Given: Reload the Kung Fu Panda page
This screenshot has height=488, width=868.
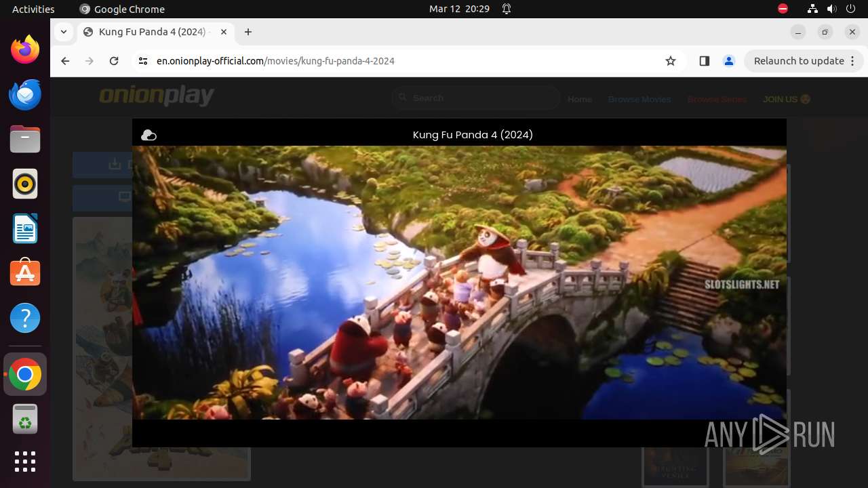Looking at the screenshot, I should click(114, 61).
